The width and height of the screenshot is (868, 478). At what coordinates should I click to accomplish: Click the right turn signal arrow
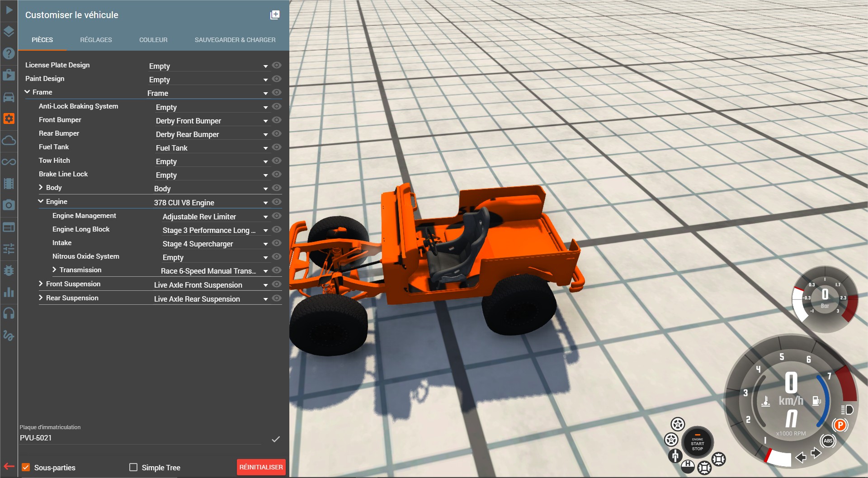tap(816, 453)
